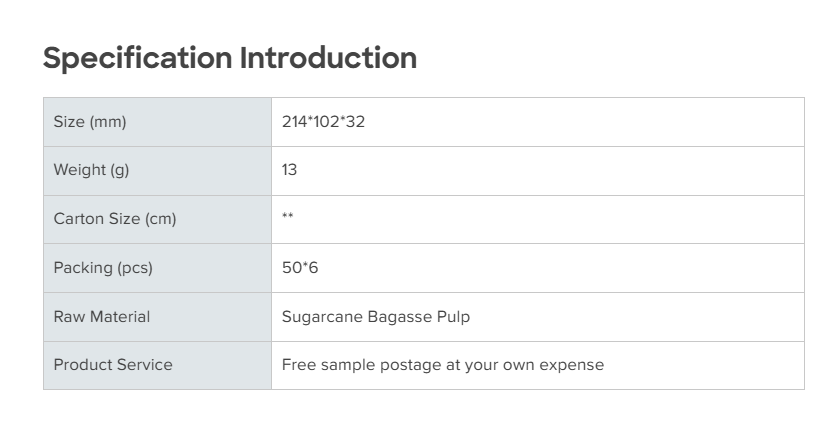Click the Specification Introduction heading
This screenshot has height=442, width=835.
(229, 58)
